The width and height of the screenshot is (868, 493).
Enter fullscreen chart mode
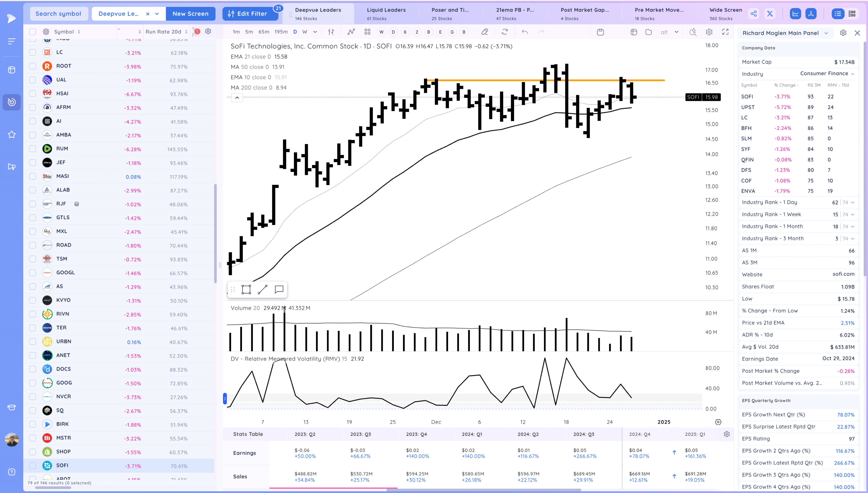[x=725, y=32]
